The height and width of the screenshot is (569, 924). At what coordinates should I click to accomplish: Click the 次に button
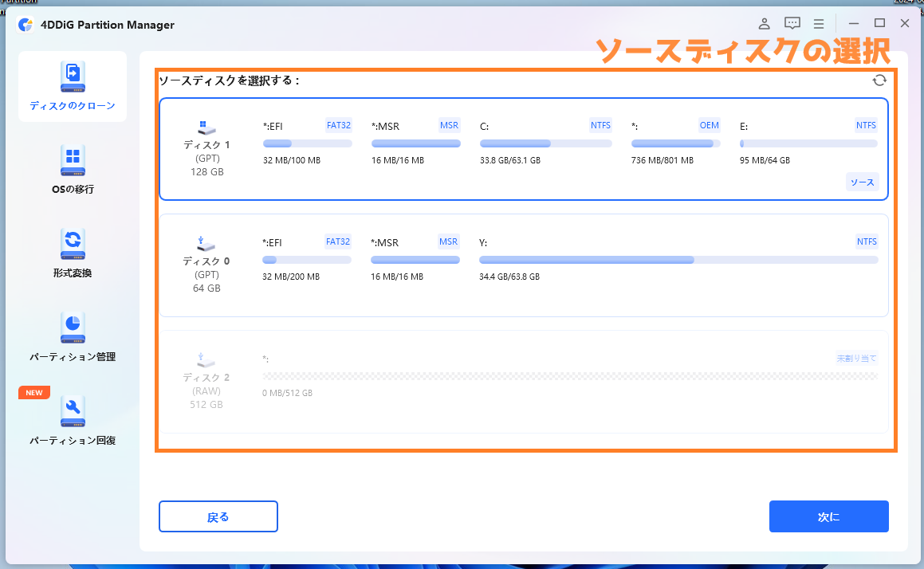click(x=828, y=516)
